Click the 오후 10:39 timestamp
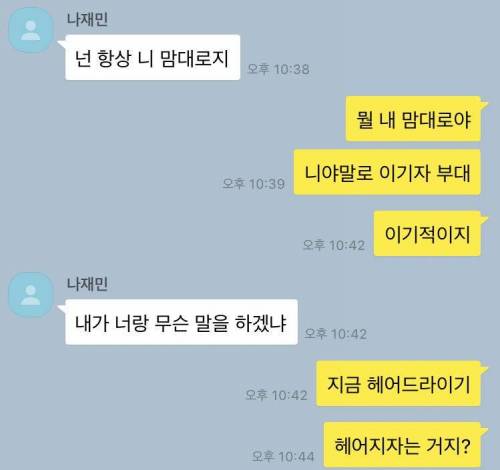The width and height of the screenshot is (500, 470). (x=254, y=184)
